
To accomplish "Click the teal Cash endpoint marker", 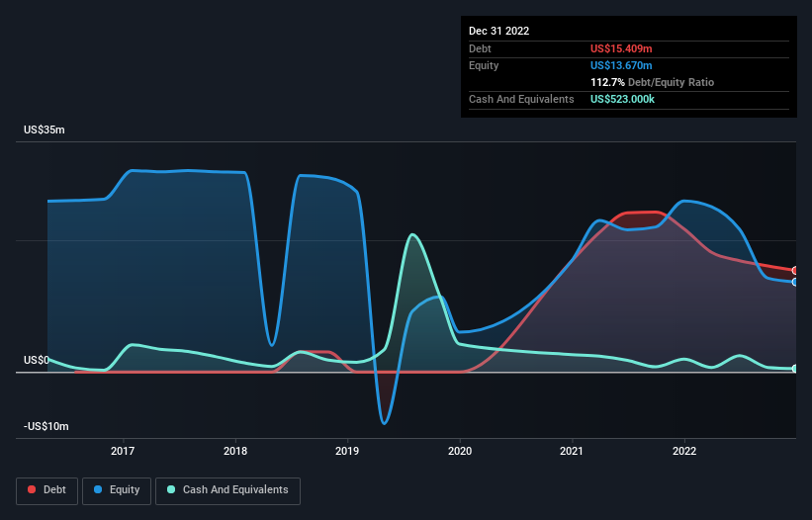I will coord(794,369).
